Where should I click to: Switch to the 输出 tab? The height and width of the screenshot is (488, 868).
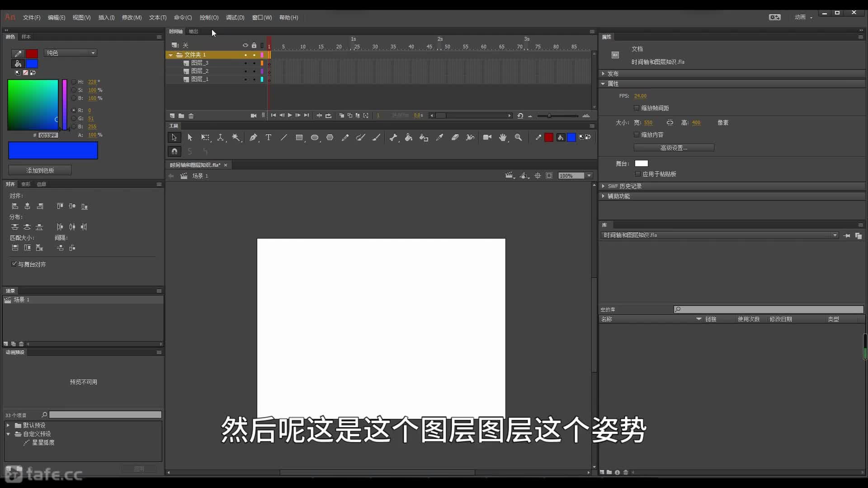point(193,31)
